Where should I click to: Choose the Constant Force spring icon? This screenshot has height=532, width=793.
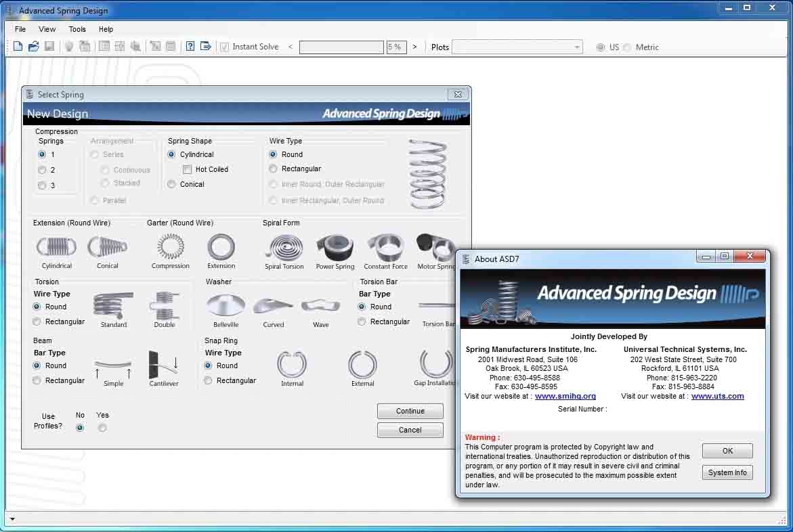point(385,248)
